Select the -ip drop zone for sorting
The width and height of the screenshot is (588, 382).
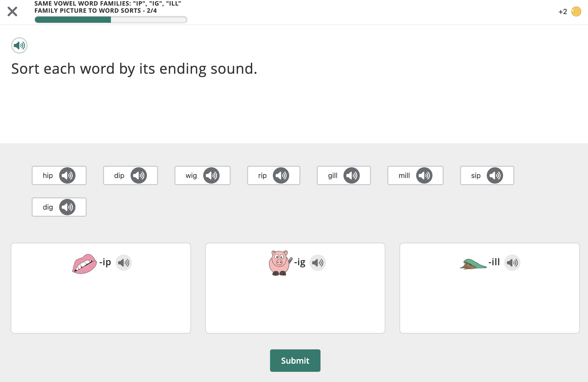[101, 288]
